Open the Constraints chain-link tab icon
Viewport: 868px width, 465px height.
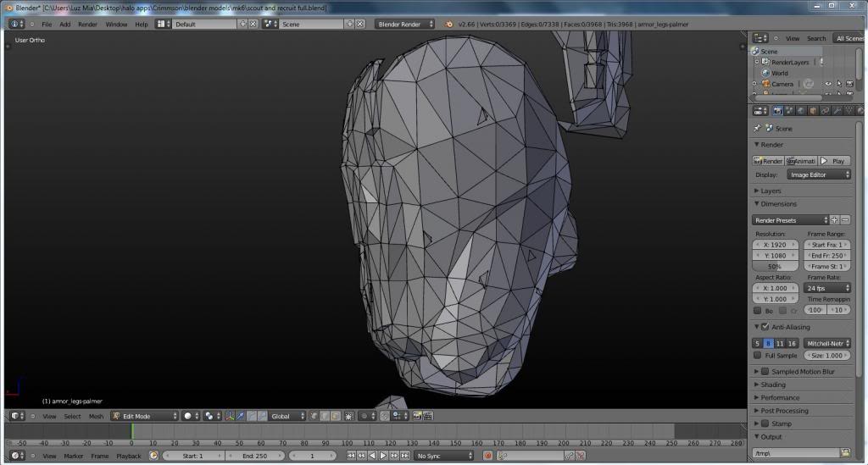click(825, 110)
